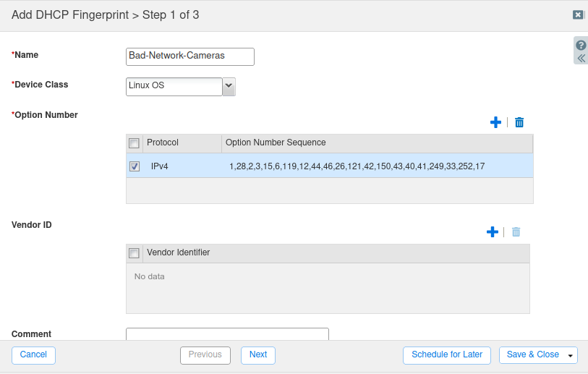Click the Name input field
The image size is (588, 374).
[190, 56]
